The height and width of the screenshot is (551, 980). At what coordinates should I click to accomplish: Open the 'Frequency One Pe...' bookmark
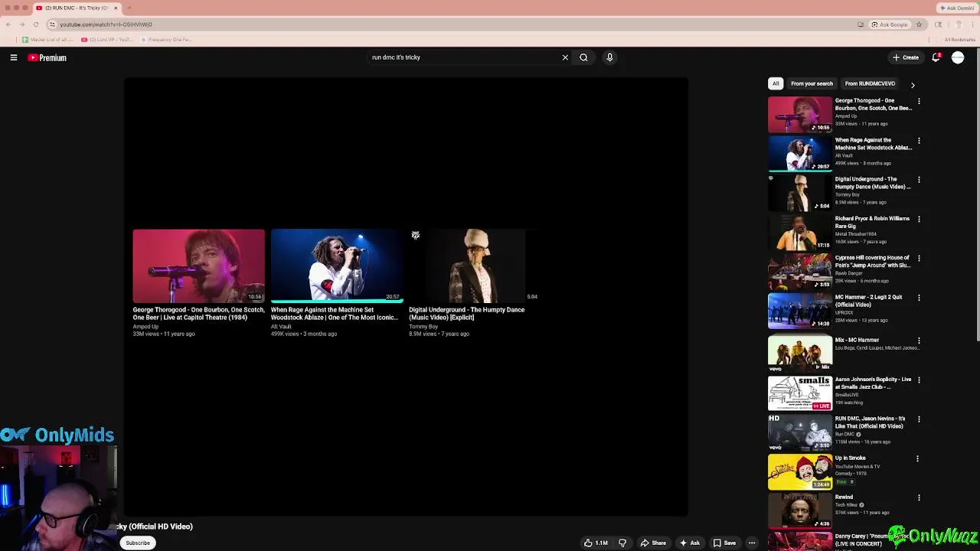(165, 40)
